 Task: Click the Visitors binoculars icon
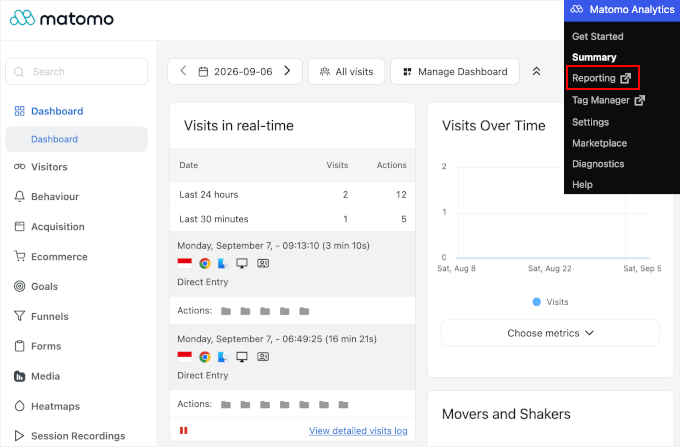pos(20,166)
